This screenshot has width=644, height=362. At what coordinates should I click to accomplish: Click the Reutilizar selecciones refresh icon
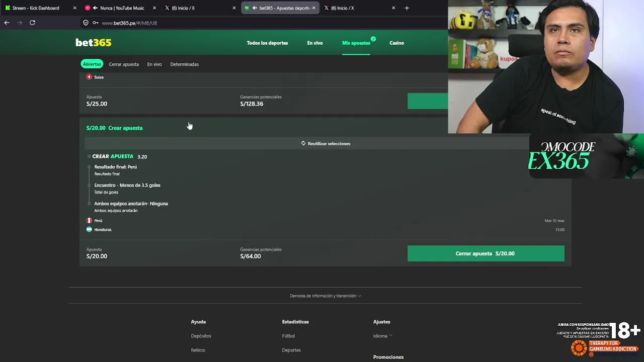(303, 143)
